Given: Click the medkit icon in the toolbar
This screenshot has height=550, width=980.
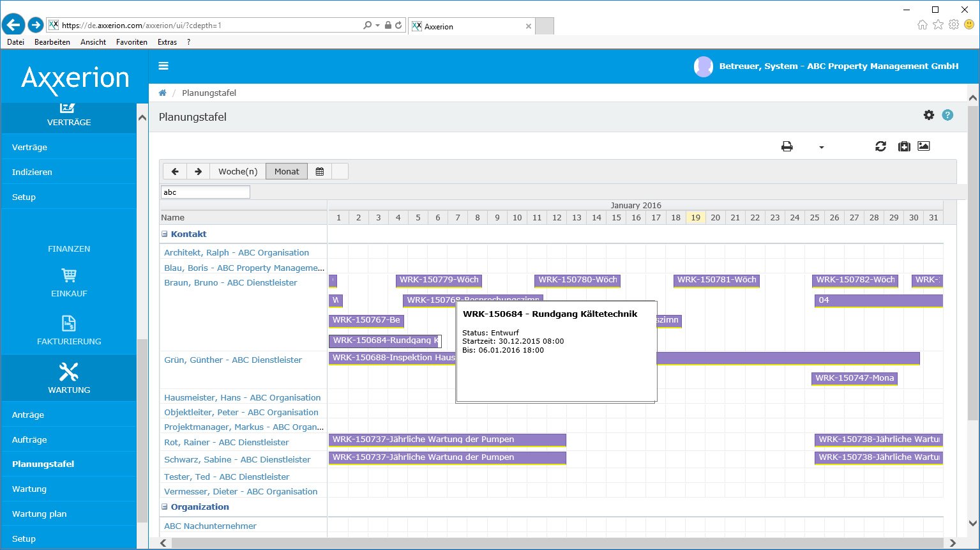Looking at the screenshot, I should (904, 146).
